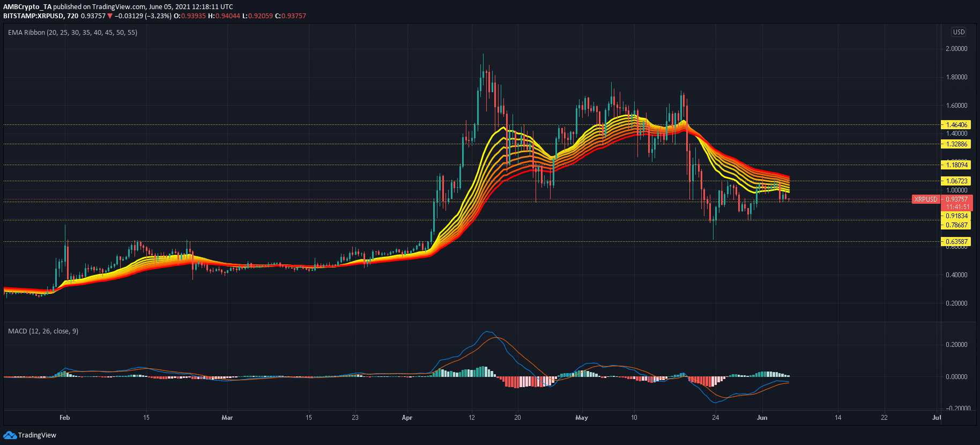Click the Jul label on time axis
980x445 pixels.
[937, 417]
